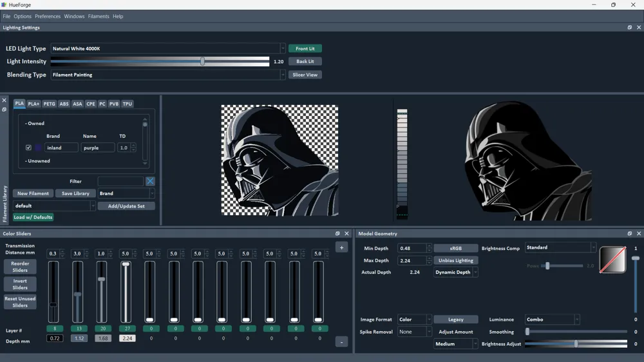Click the brightness curve preview icon
Viewport: 644px width, 362px height.
[x=613, y=260]
